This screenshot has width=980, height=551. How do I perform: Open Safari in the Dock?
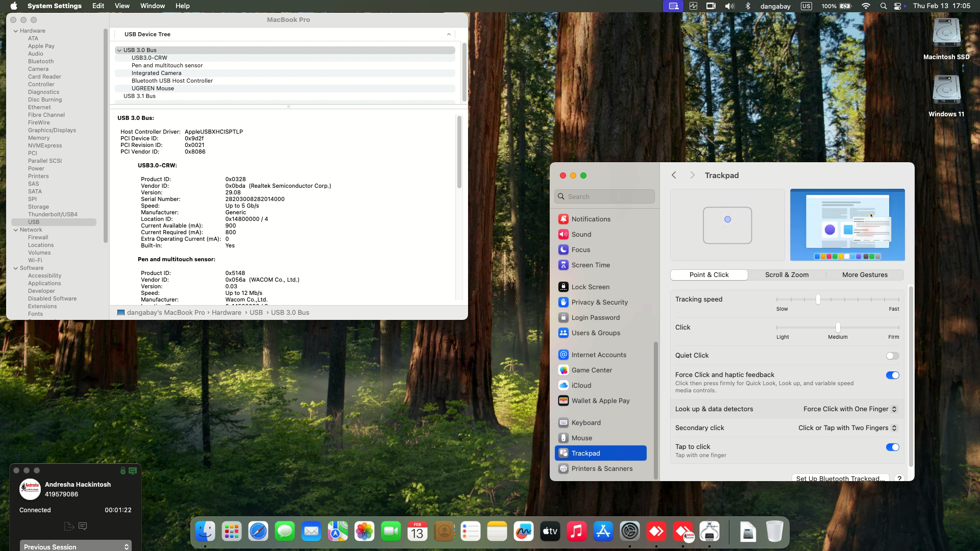[258, 532]
